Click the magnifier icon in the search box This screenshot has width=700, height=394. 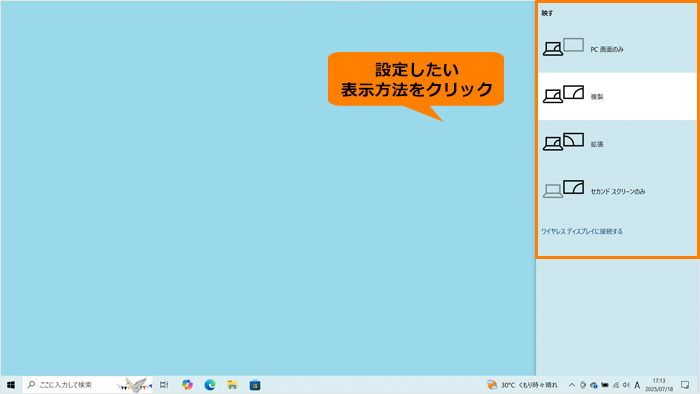pos(31,384)
